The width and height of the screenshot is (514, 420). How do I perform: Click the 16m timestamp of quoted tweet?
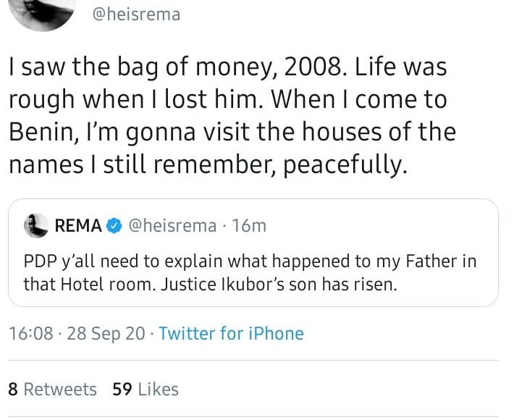click(251, 226)
